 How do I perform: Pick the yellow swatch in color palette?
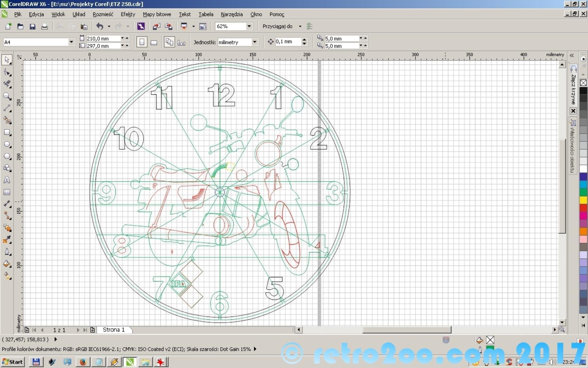point(583,200)
